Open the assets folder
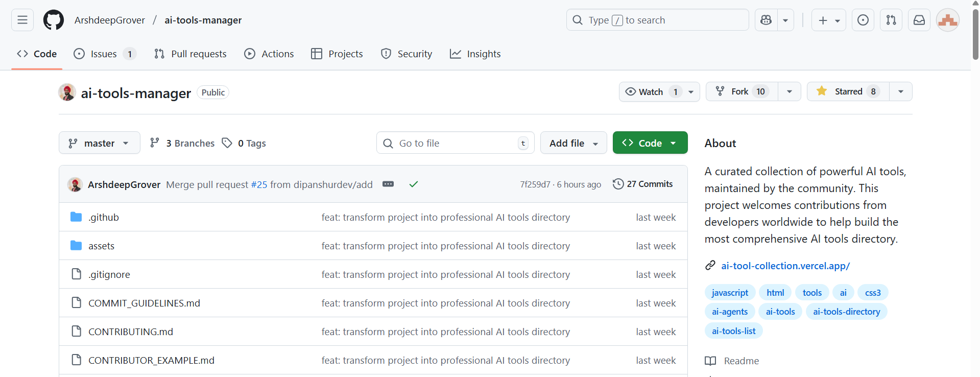The height and width of the screenshot is (377, 980). click(101, 246)
